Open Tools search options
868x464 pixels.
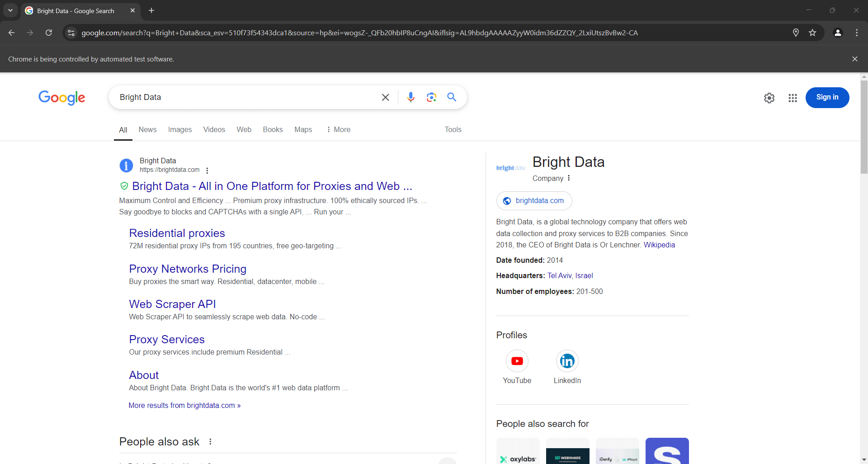453,129
